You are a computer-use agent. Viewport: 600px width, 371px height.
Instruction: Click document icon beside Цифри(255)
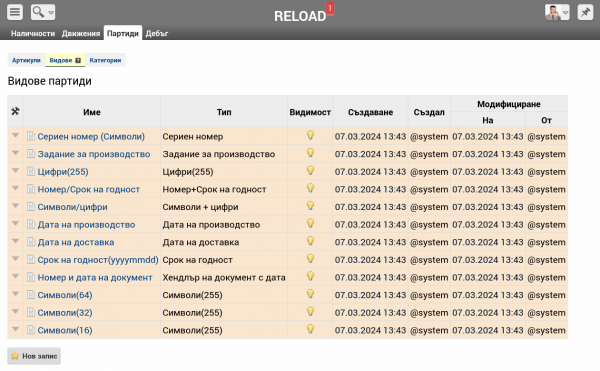31,172
